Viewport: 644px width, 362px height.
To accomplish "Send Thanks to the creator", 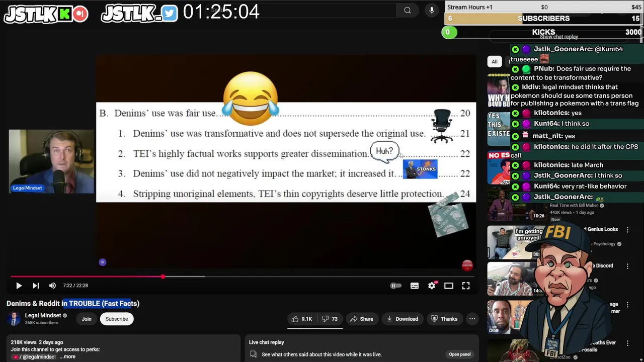I will (444, 319).
